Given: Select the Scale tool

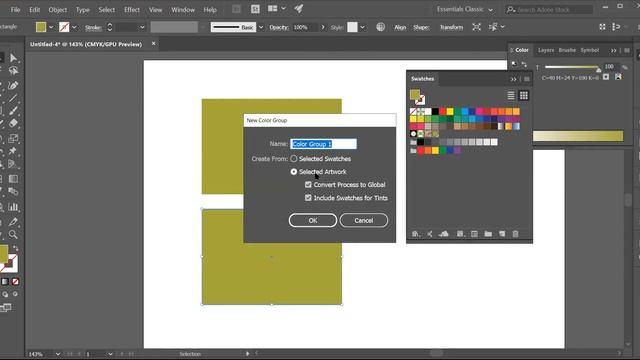Looking at the screenshot, I should pos(13,139).
